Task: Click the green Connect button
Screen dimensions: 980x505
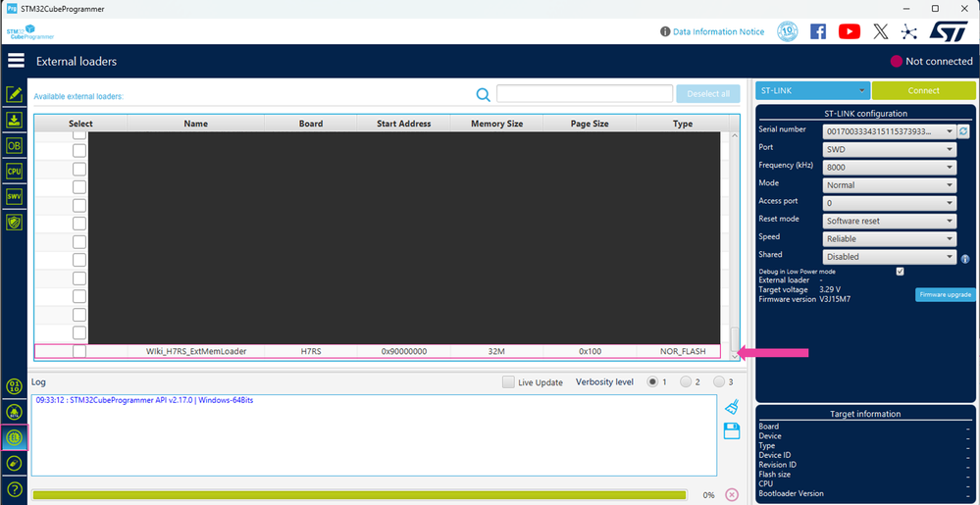Action: pyautogui.click(x=923, y=90)
